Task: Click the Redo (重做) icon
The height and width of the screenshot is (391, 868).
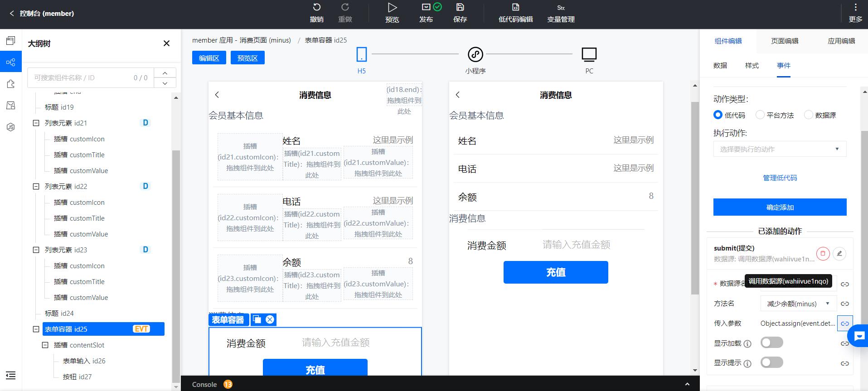Action: click(345, 7)
